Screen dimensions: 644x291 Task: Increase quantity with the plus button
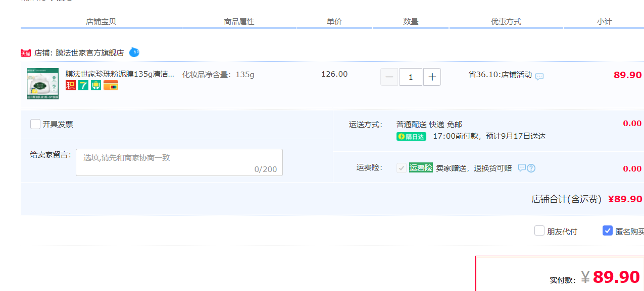tap(432, 77)
